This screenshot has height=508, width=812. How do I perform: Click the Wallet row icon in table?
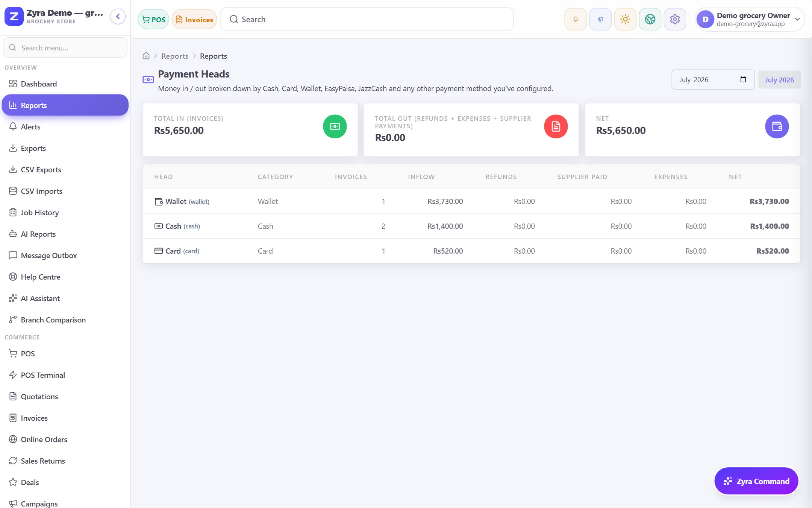(x=159, y=202)
